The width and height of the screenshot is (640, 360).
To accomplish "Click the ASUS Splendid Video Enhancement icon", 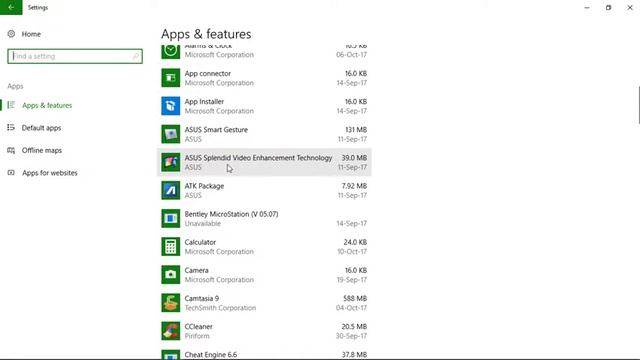I will 171,162.
